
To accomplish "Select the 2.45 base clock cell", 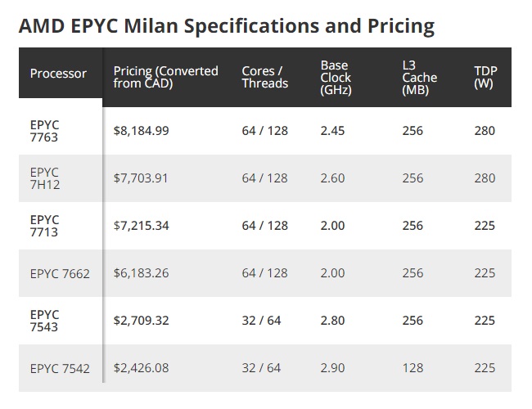I will (x=332, y=131).
